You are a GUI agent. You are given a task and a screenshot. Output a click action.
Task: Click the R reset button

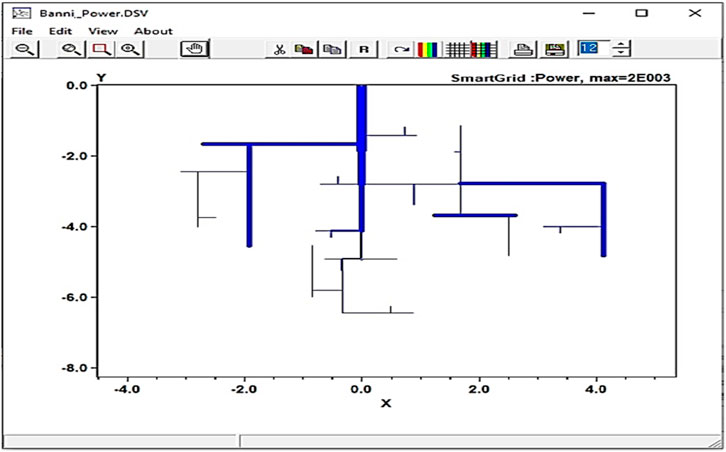pos(364,49)
